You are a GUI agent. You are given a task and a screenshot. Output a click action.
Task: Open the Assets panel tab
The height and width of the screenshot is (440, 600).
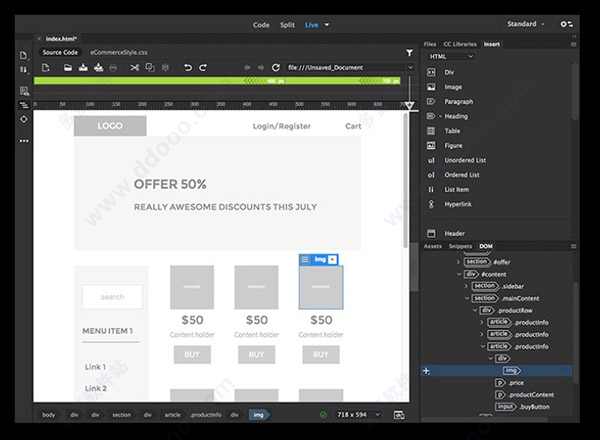432,246
